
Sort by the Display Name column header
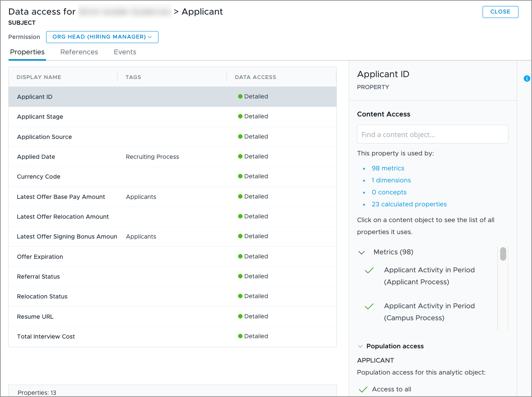pyautogui.click(x=39, y=77)
